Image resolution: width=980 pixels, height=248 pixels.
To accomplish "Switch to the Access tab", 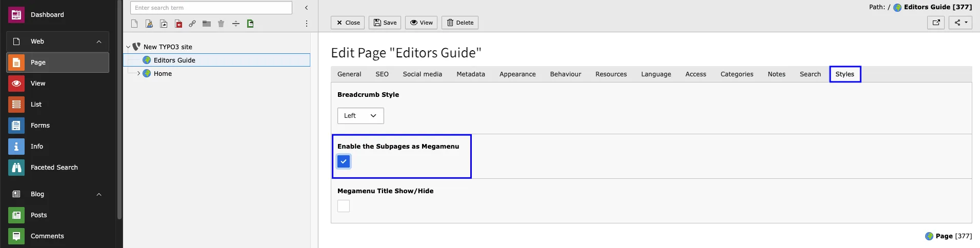I will 696,74.
